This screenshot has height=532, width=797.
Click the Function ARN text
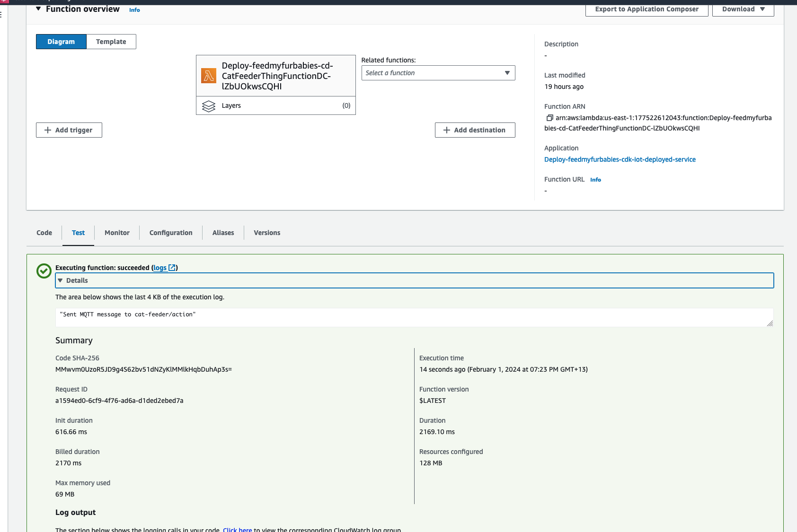tap(658, 123)
